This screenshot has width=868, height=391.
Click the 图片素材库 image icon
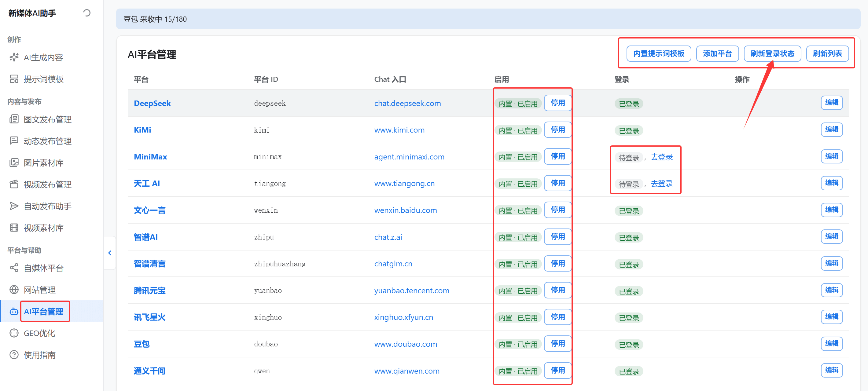pos(14,163)
